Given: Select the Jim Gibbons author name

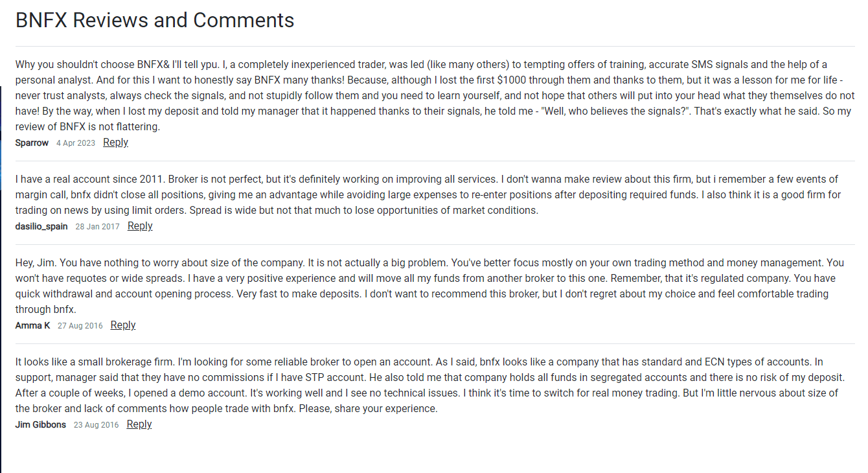Looking at the screenshot, I should point(40,425).
